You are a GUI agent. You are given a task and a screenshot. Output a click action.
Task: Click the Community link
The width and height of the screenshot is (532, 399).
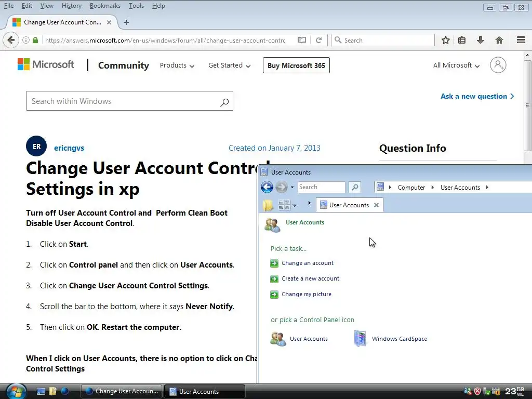point(124,65)
